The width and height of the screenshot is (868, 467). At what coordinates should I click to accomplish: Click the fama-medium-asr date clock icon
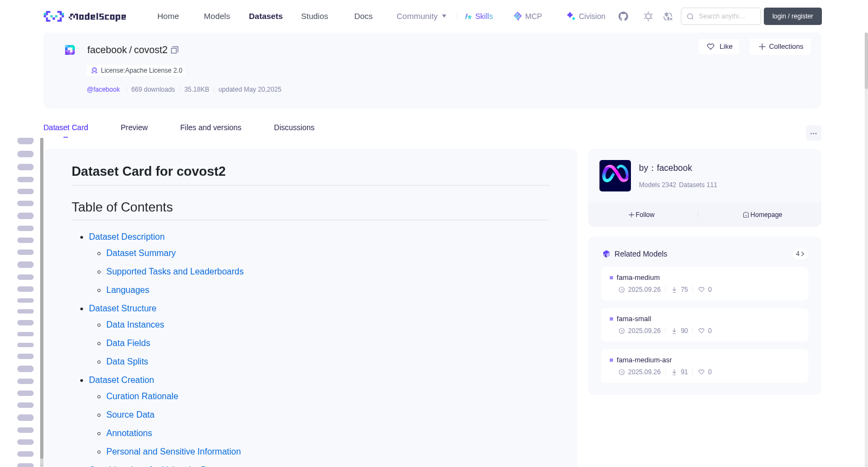(622, 372)
